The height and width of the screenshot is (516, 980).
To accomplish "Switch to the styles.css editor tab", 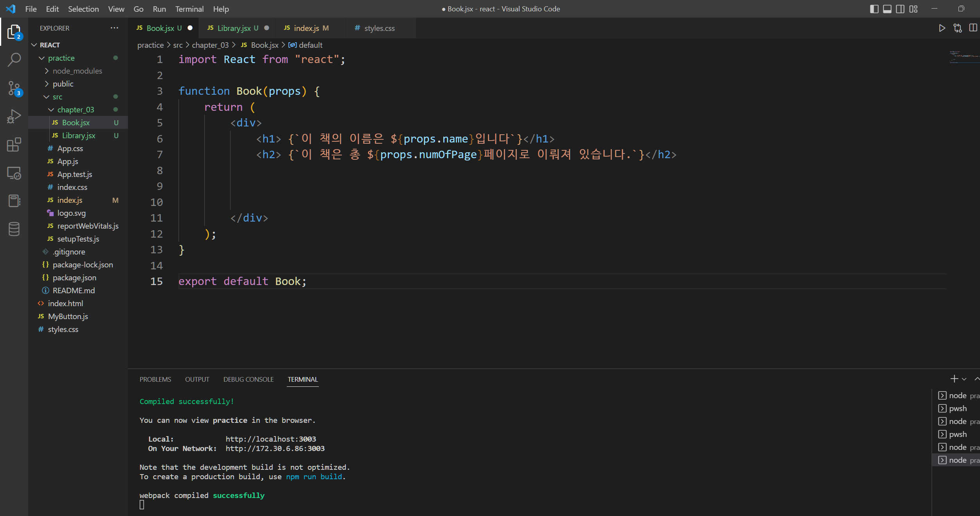I will tap(379, 28).
